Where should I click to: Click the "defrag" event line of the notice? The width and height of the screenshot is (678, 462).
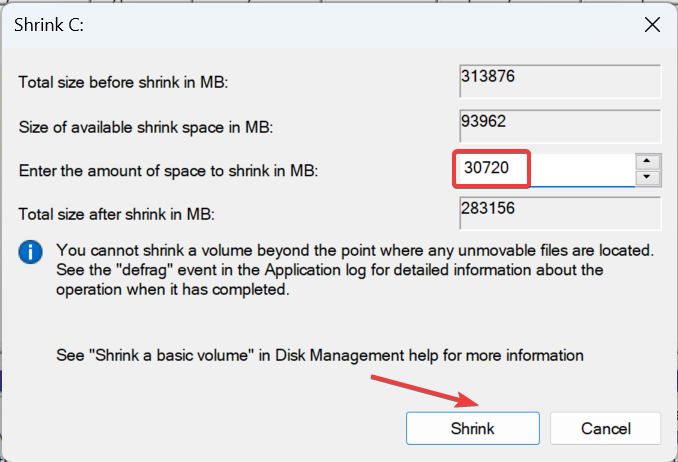(329, 270)
